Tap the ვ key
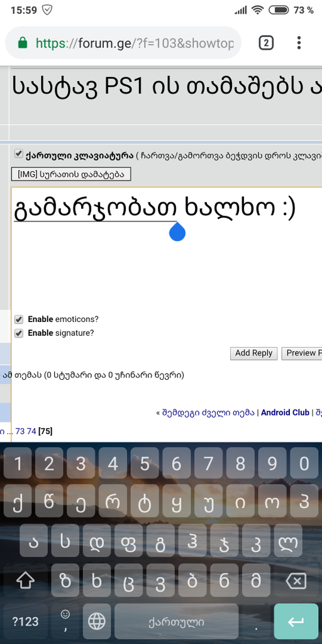The width and height of the screenshot is (322, 644). coord(160,580)
